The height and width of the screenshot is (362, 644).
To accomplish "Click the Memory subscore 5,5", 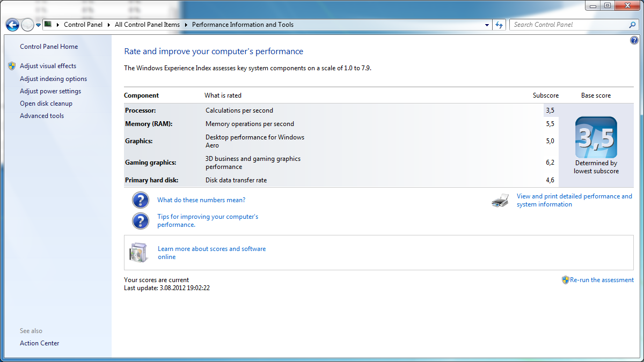I will (x=550, y=124).
